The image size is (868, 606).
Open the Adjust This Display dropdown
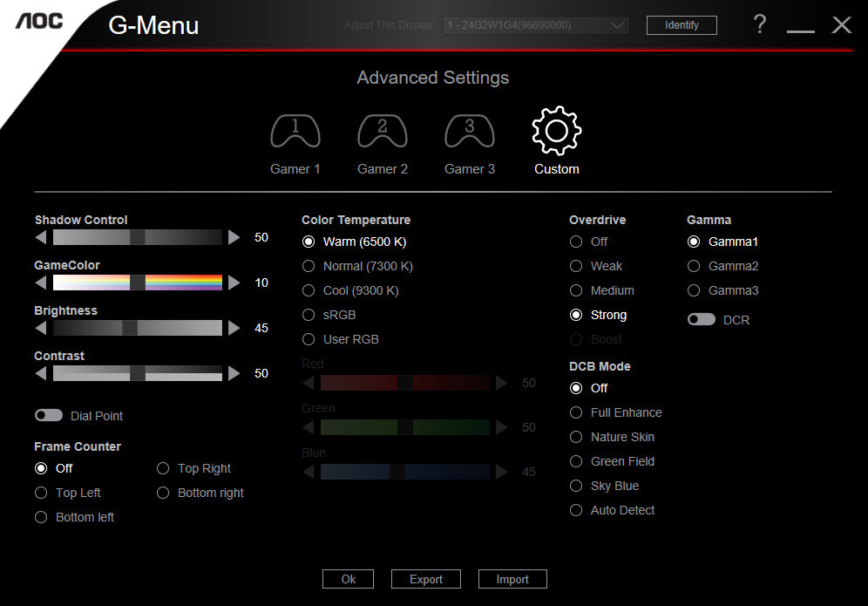(536, 25)
